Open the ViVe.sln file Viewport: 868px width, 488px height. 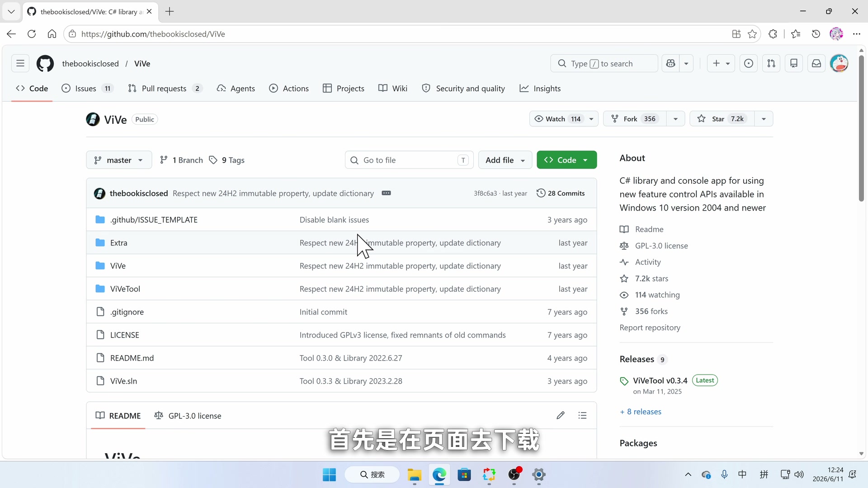(x=123, y=381)
